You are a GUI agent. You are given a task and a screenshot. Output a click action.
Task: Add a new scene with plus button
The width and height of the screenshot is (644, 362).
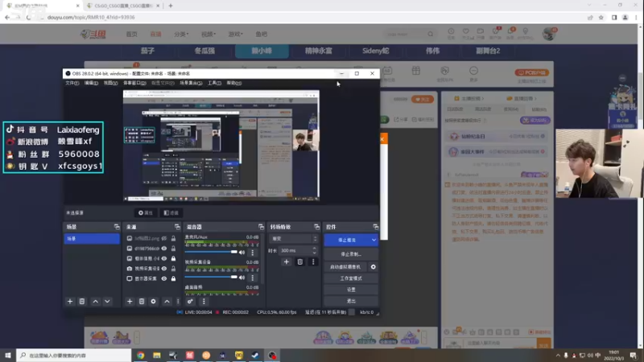[70, 301]
